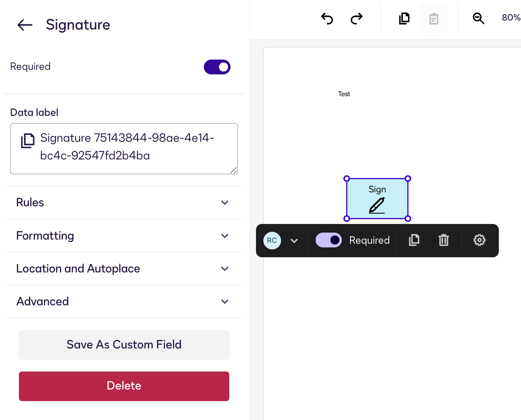Click the Data label heading
521x420 pixels.
click(x=34, y=113)
